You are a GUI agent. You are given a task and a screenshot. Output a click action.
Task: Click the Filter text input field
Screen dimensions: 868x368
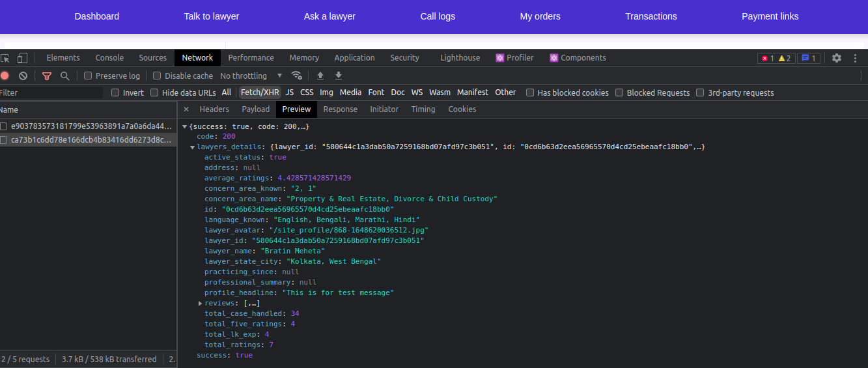pyautogui.click(x=51, y=92)
